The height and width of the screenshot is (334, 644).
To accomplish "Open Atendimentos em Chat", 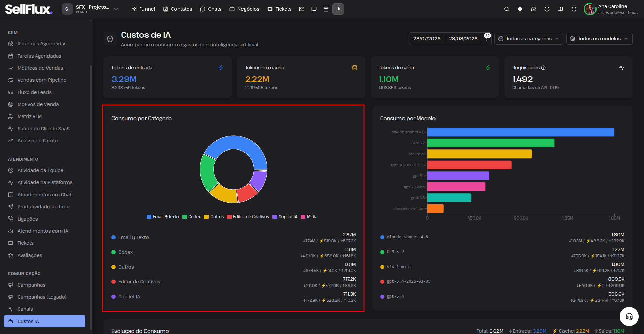I will pos(44,195).
